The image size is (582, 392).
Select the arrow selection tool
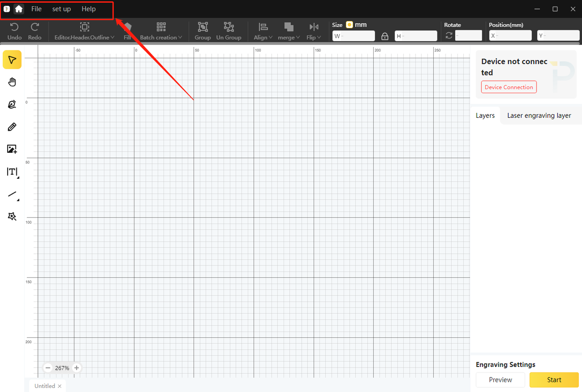click(x=12, y=60)
